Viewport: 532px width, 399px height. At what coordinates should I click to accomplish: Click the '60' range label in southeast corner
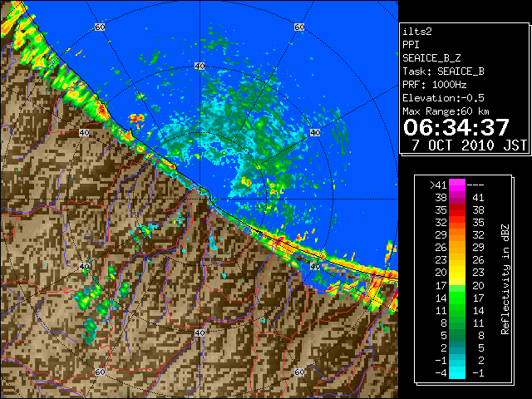(299, 372)
